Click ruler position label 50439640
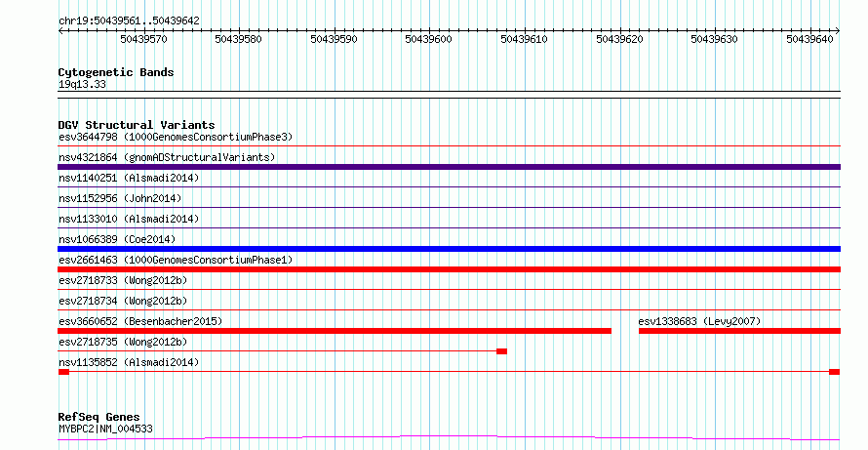This screenshot has height=450, width=868. 809,39
